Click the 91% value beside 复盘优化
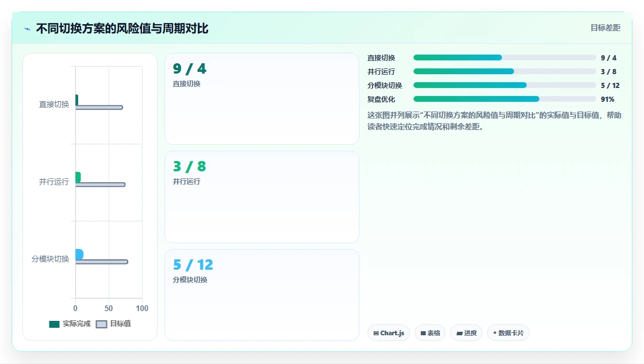 coord(607,99)
